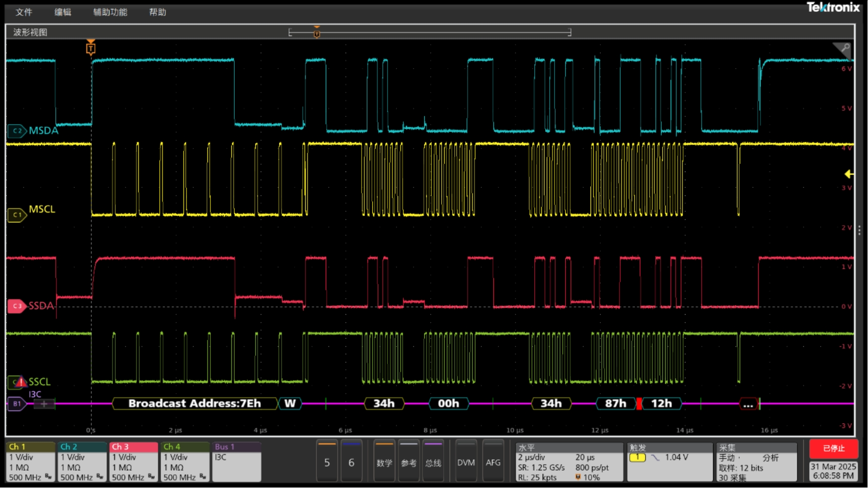Toggle the DVM button
Screen dimensions: 868x488
(466, 462)
